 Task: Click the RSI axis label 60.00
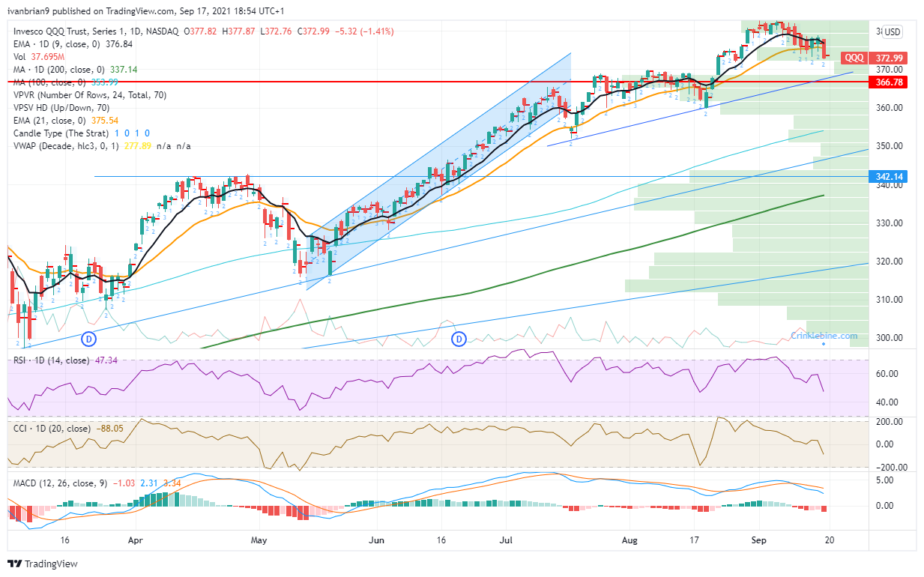888,373
